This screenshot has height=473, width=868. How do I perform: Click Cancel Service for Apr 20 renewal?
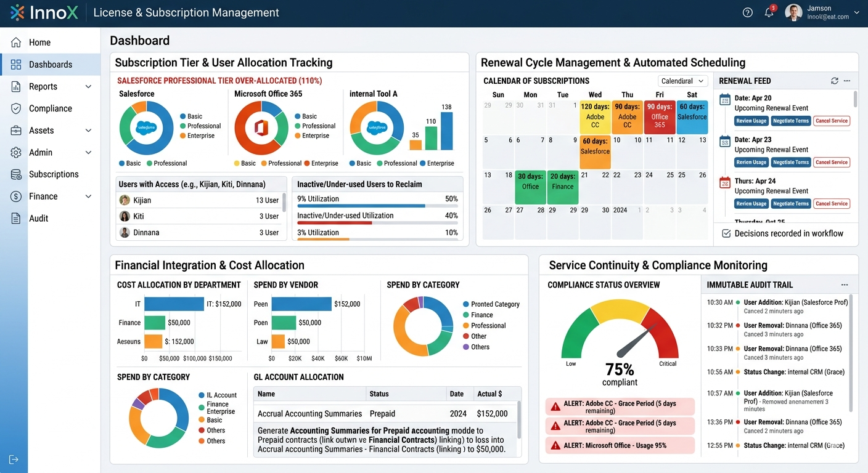(x=832, y=121)
